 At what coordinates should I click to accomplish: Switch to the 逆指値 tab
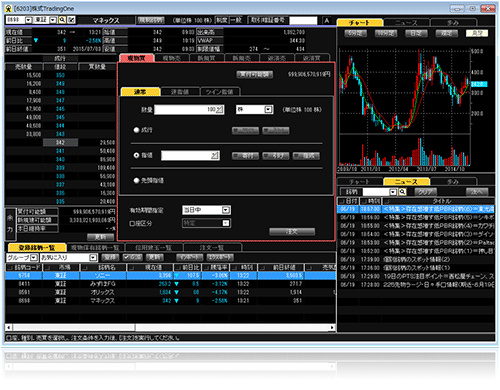[180, 92]
